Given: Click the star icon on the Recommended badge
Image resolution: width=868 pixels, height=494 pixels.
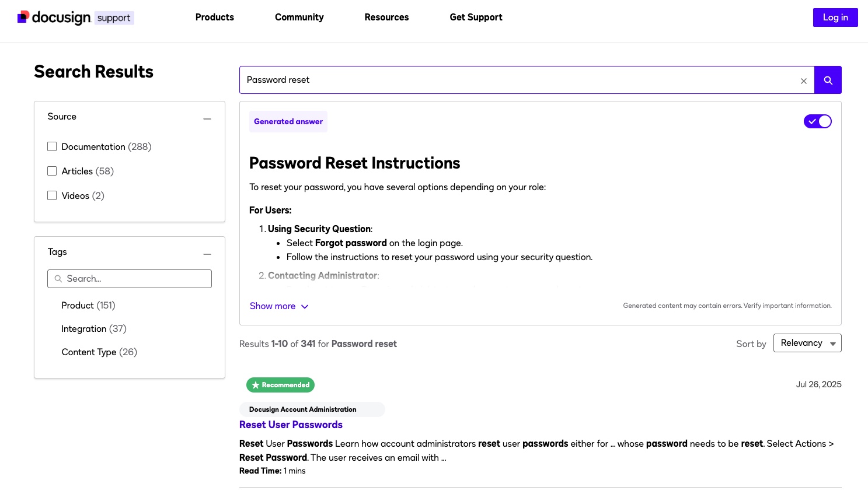Looking at the screenshot, I should [x=256, y=385].
